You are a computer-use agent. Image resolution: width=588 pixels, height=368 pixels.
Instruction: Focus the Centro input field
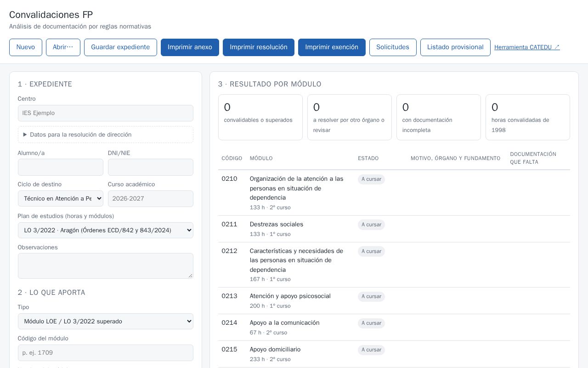click(x=106, y=113)
